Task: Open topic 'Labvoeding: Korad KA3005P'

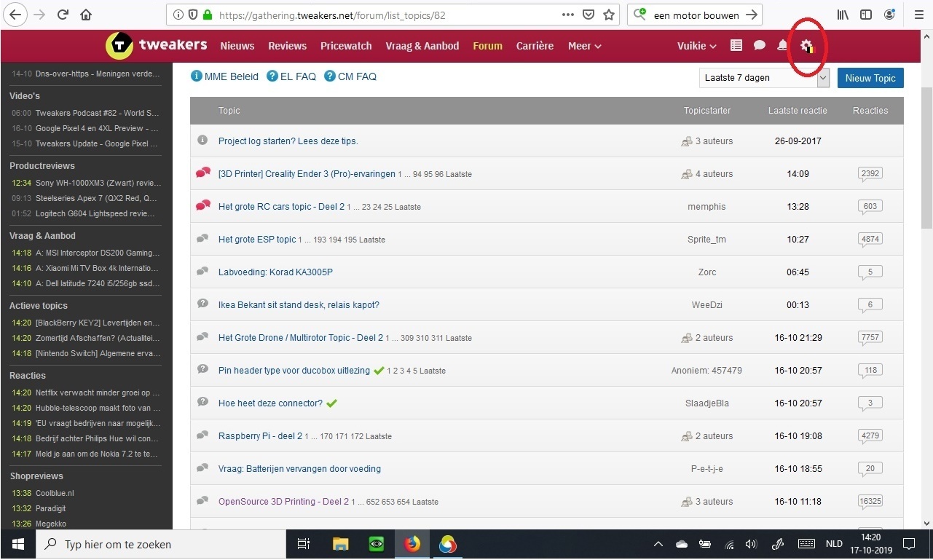Action: [275, 272]
